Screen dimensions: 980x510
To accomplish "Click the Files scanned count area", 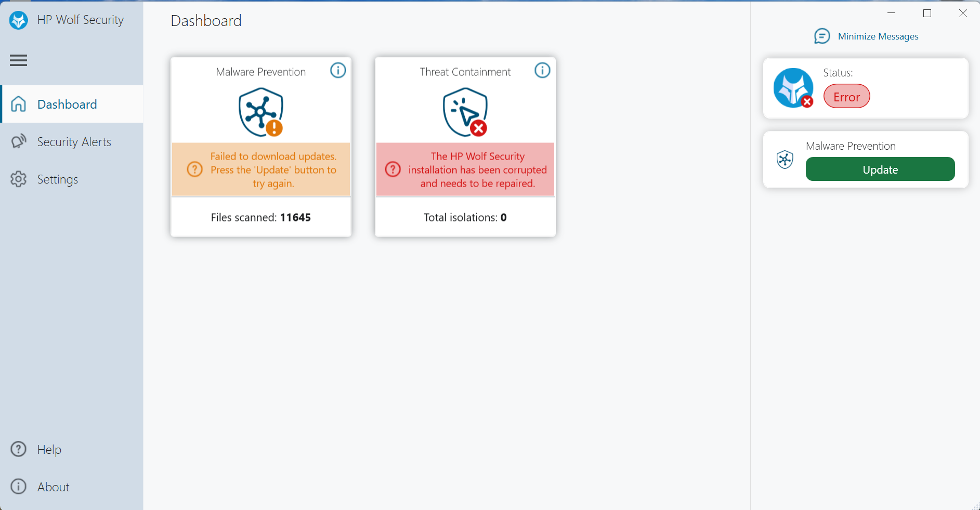I will click(261, 217).
